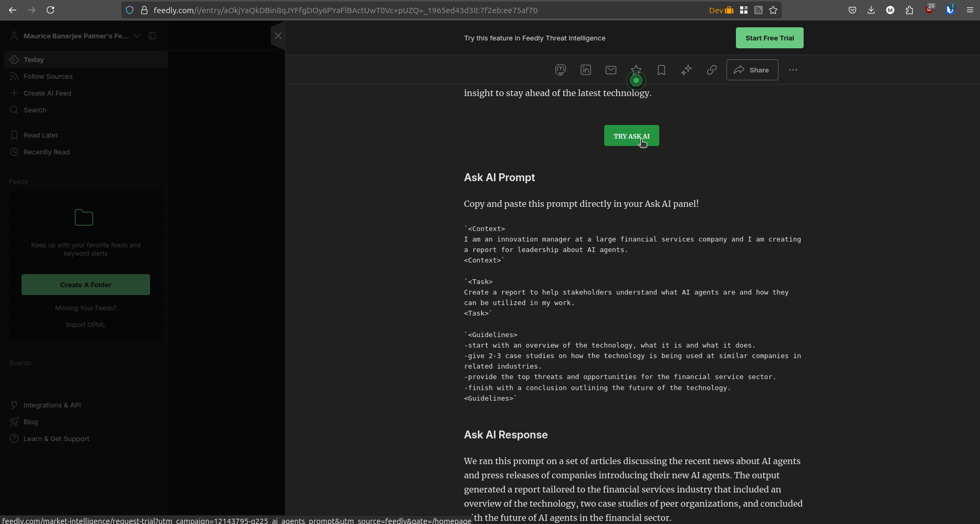980x524 pixels.
Task: Email this article
Action: coord(610,69)
